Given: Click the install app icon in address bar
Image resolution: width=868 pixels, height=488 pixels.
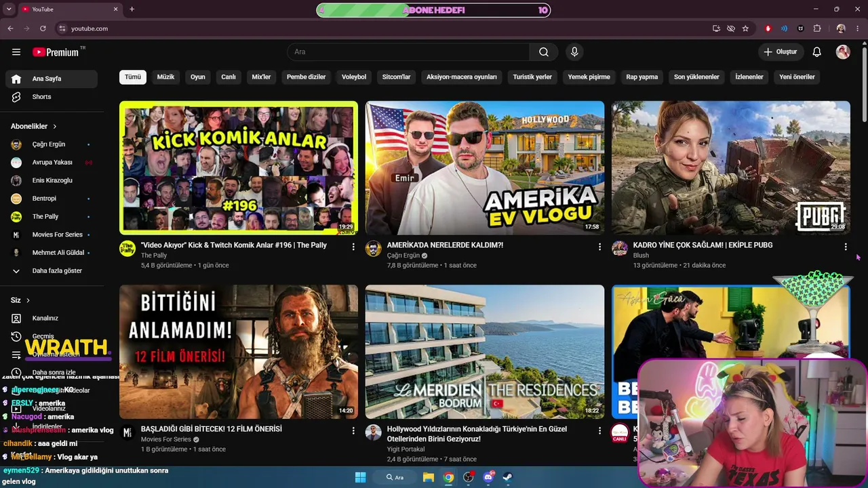Looking at the screenshot, I should 716,28.
